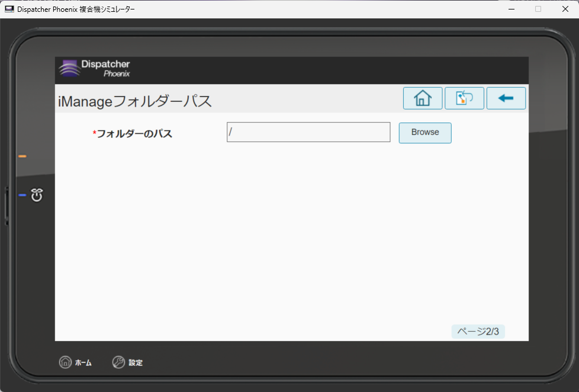Click inside the folder path text field

(308, 131)
